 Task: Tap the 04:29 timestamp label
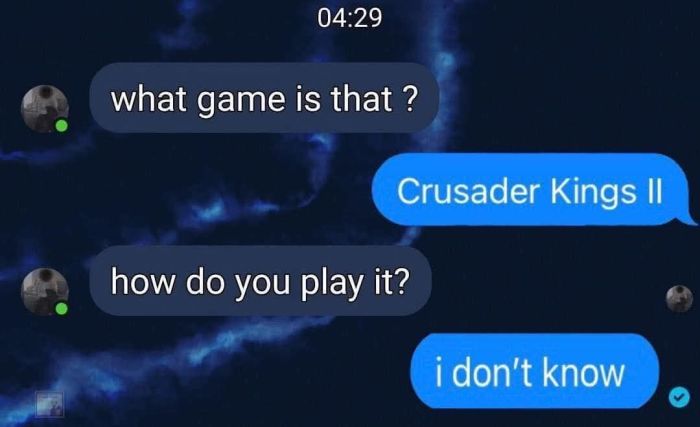click(x=350, y=18)
